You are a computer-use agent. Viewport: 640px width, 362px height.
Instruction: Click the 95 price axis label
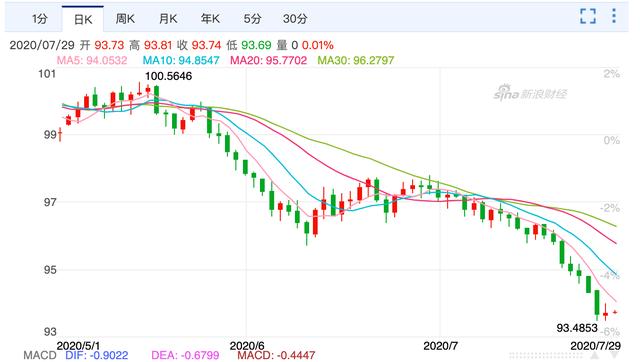pyautogui.click(x=50, y=270)
